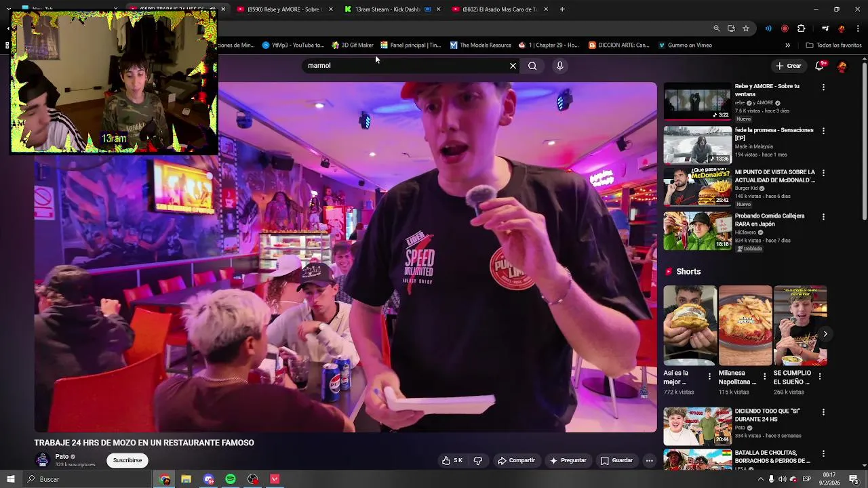Open Chrome extensions puzzle icon

pos(802,28)
